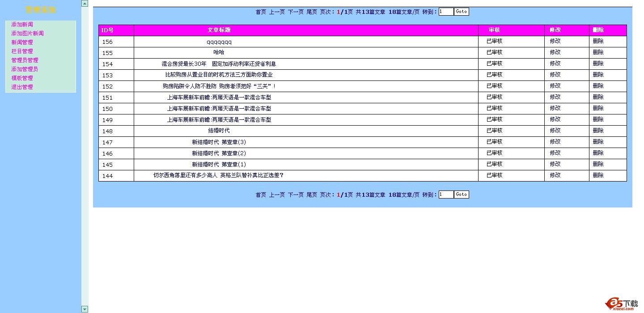Image resolution: width=644 pixels, height=313 pixels.
Task: Focus the bottom page number input field
Action: coord(446,195)
